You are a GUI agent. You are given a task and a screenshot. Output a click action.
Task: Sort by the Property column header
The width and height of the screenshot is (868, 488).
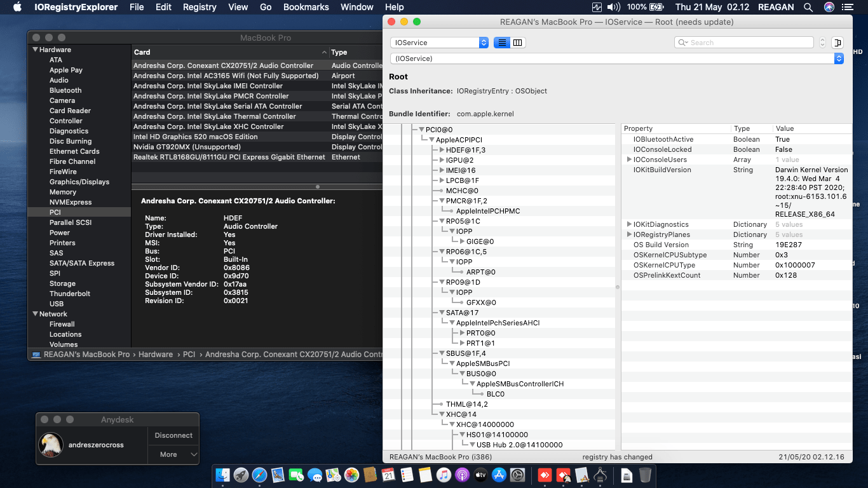click(x=676, y=128)
